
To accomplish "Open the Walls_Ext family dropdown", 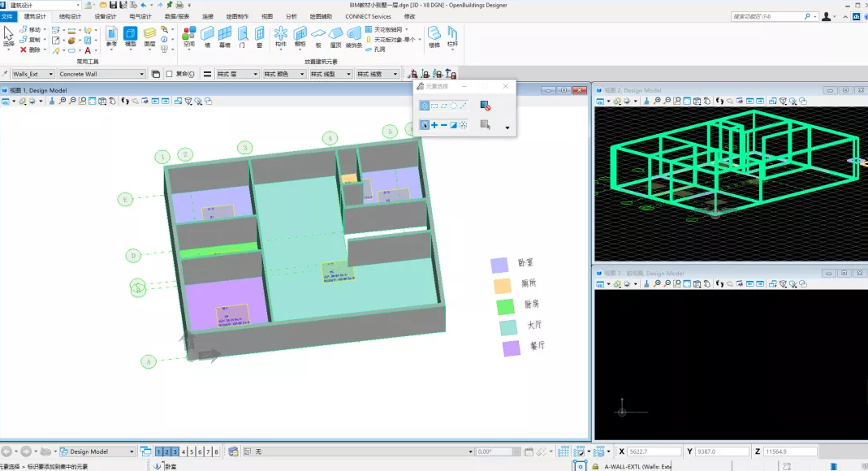I will coord(52,74).
